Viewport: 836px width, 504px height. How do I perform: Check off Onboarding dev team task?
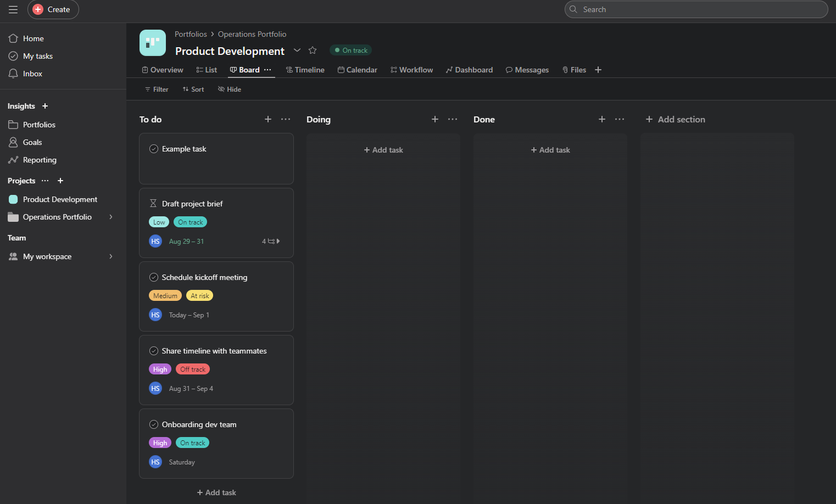pos(154,424)
